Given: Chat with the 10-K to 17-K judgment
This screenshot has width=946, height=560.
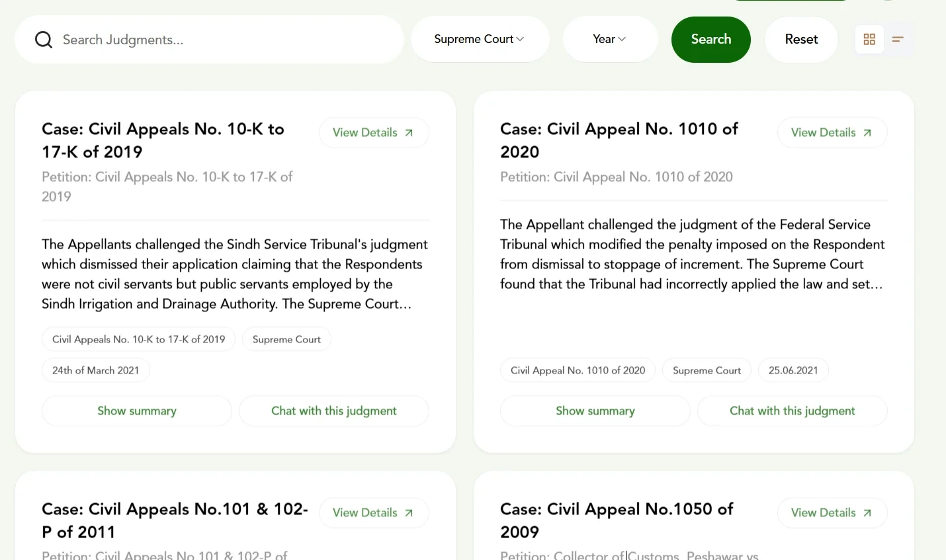Looking at the screenshot, I should [333, 411].
